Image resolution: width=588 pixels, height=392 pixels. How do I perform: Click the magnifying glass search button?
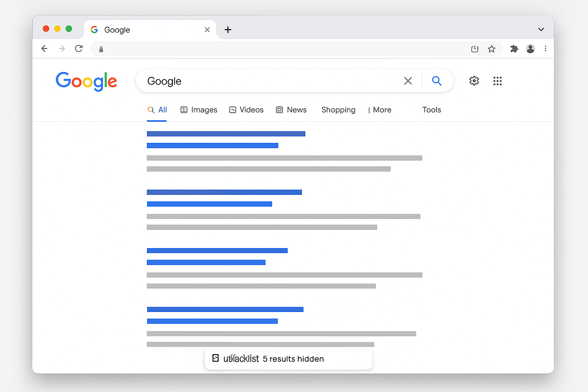(437, 81)
